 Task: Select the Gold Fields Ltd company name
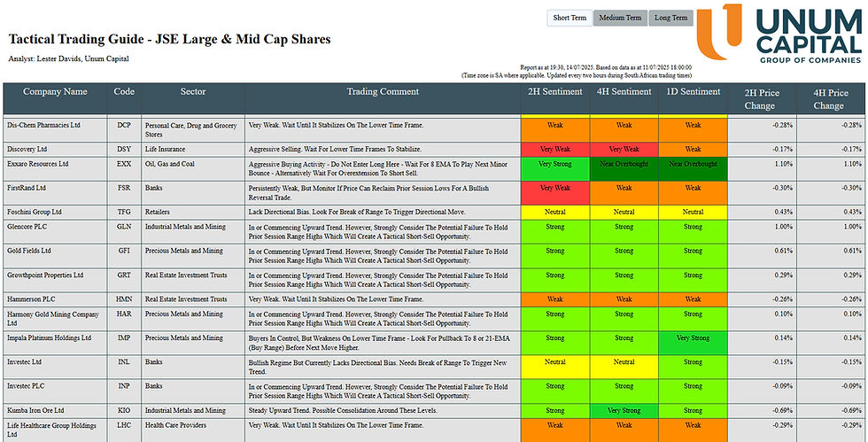coord(28,251)
